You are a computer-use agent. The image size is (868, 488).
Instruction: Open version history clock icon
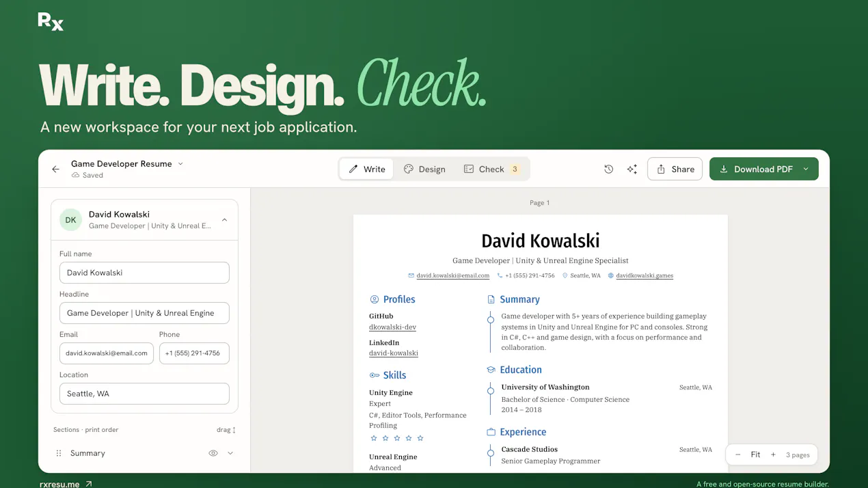point(609,170)
